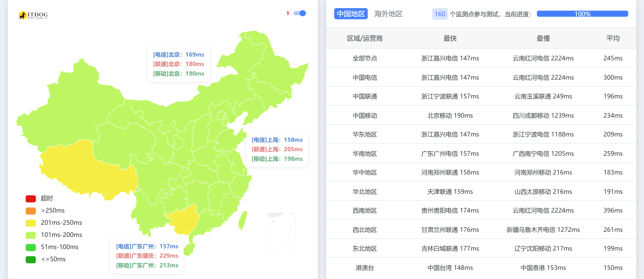This screenshot has height=279, width=644.
Task: Click the [联通]北京: 180ms label
Action: coord(179,64)
